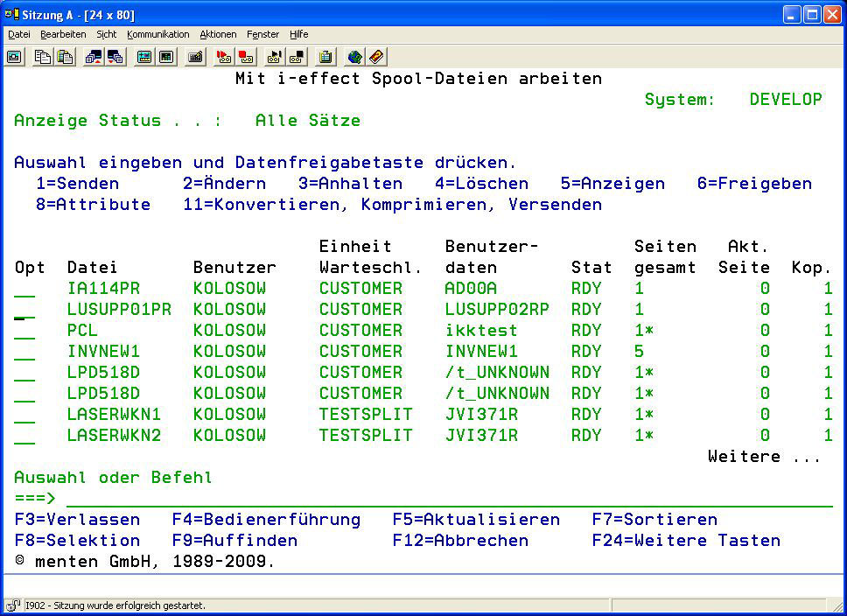847x616 pixels.
Task: Open the keyboard mapping toolbar icon
Action: click(196, 57)
